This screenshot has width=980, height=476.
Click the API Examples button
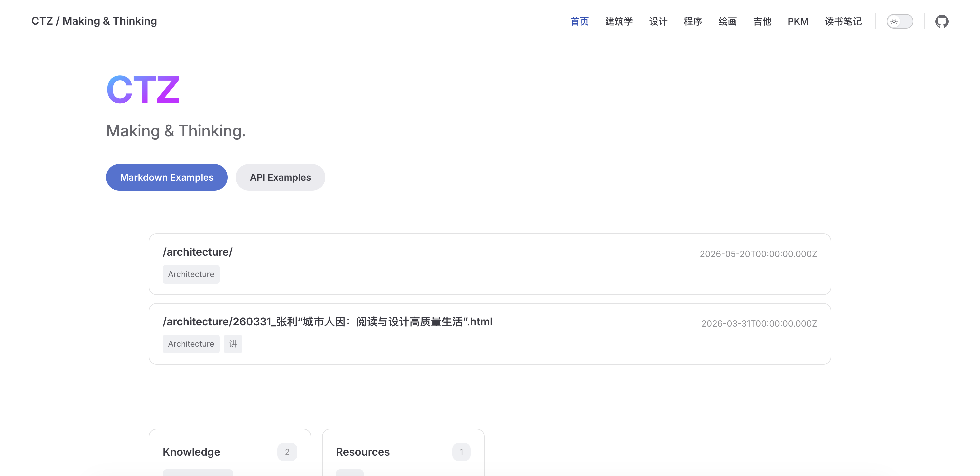280,177
